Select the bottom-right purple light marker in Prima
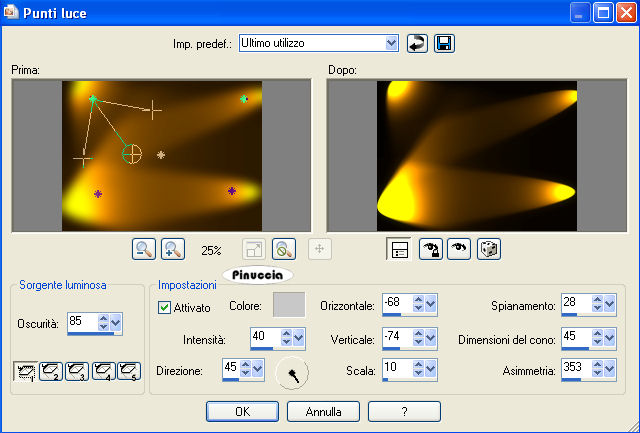The width and height of the screenshot is (640, 433). point(232,191)
